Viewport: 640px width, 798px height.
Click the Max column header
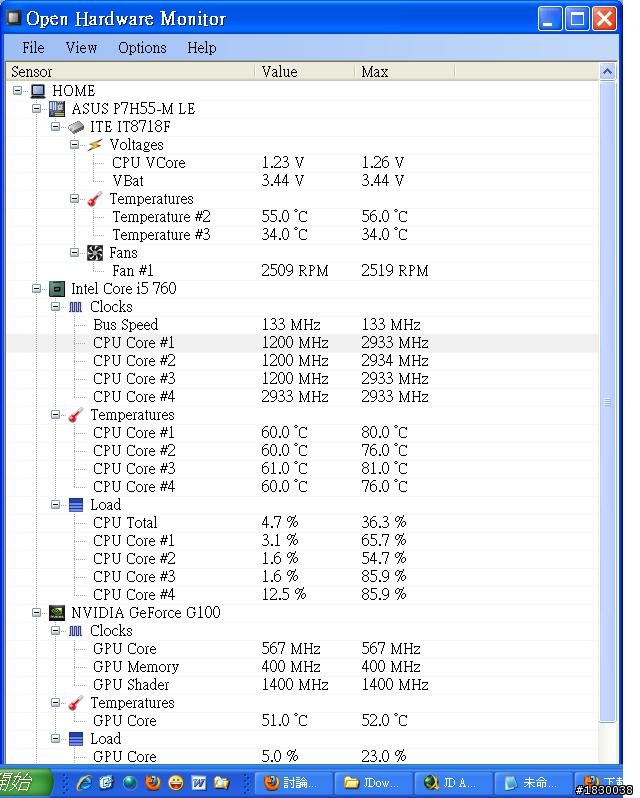coord(404,72)
